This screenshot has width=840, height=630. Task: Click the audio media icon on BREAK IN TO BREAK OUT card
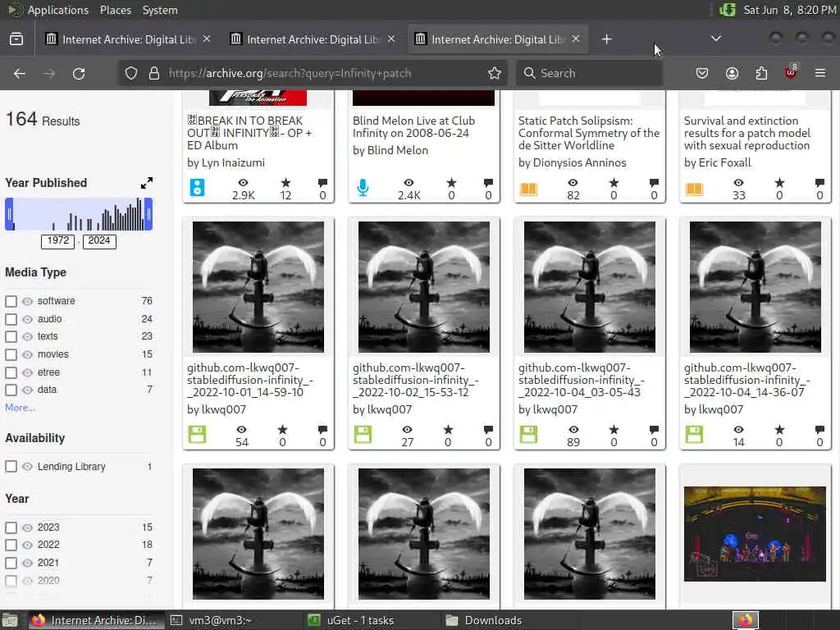197,188
